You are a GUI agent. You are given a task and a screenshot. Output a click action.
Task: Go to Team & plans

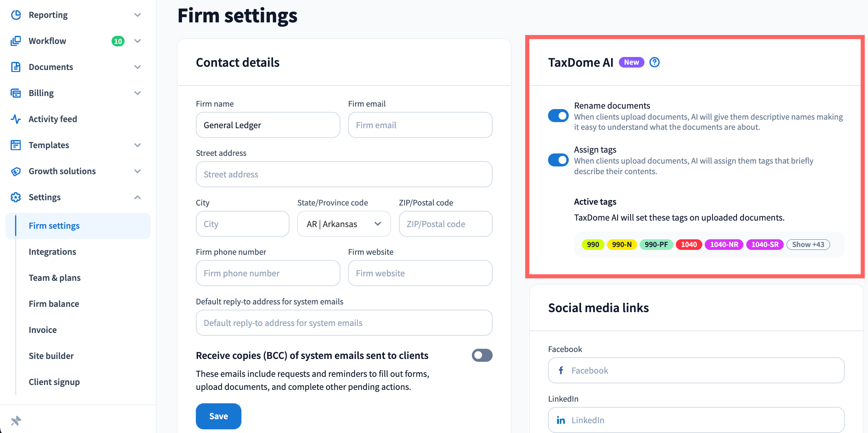(55, 278)
